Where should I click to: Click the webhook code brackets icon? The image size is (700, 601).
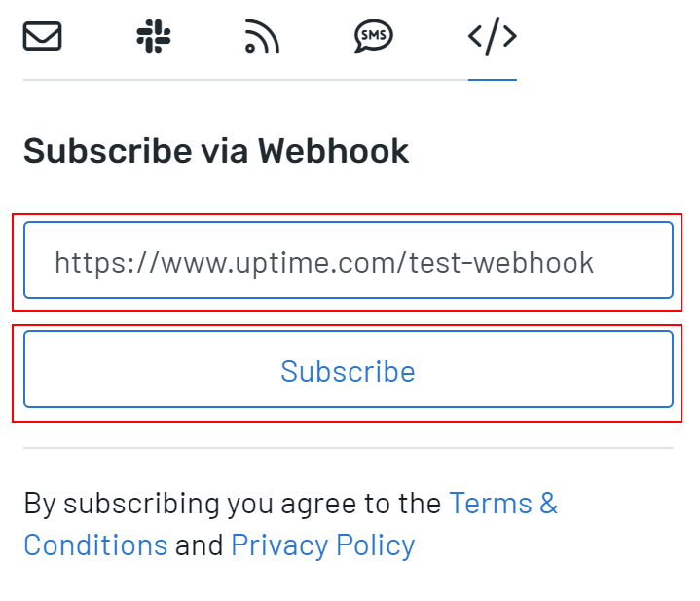coord(492,37)
